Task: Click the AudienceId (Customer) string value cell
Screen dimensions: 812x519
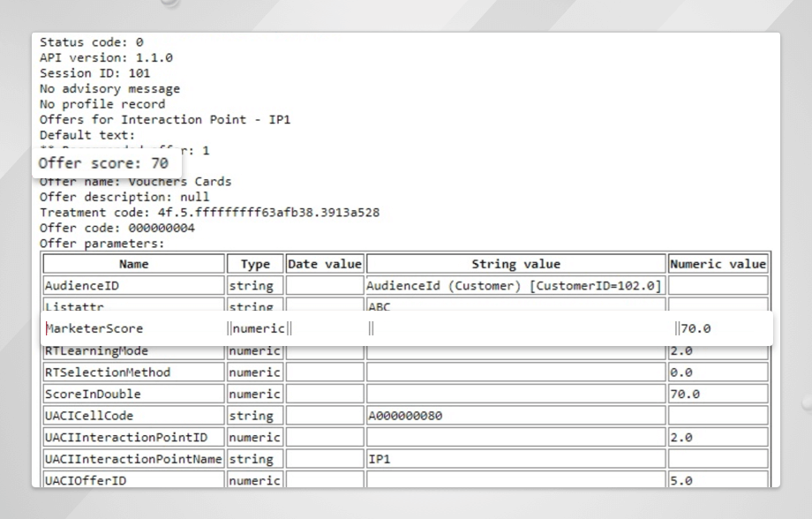Action: coord(515,286)
